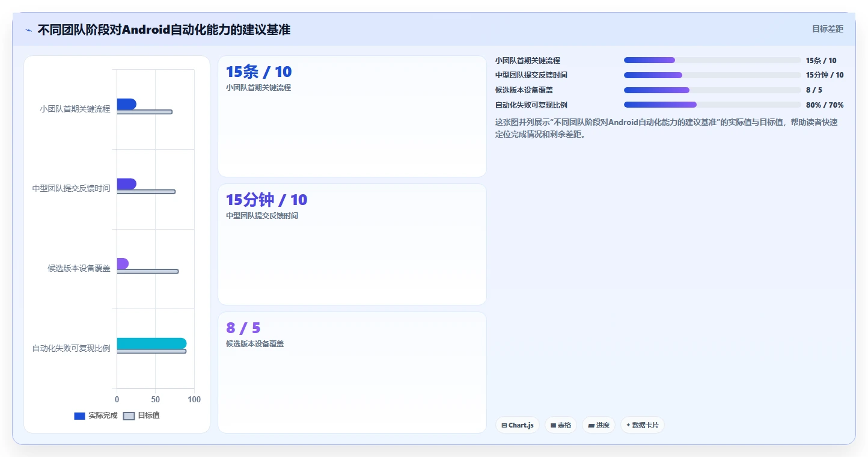Click the gray target bar for 中型团队提交反馈时间
This screenshot has height=457, width=868.
(x=146, y=192)
